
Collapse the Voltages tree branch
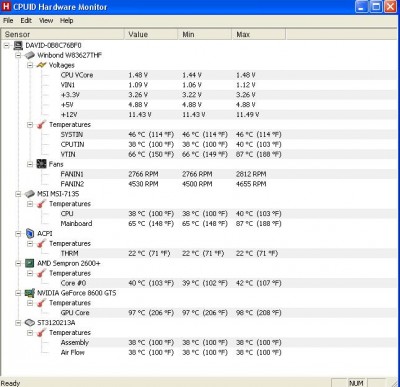point(30,65)
